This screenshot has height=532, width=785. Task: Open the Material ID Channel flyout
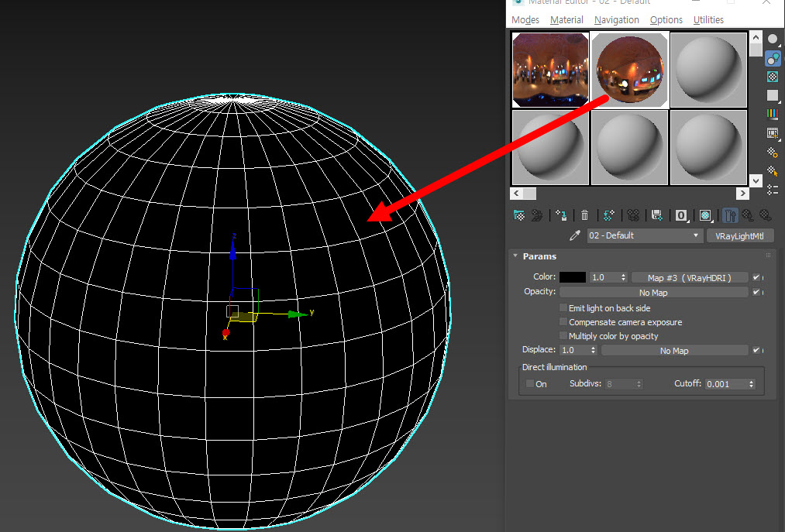(681, 215)
